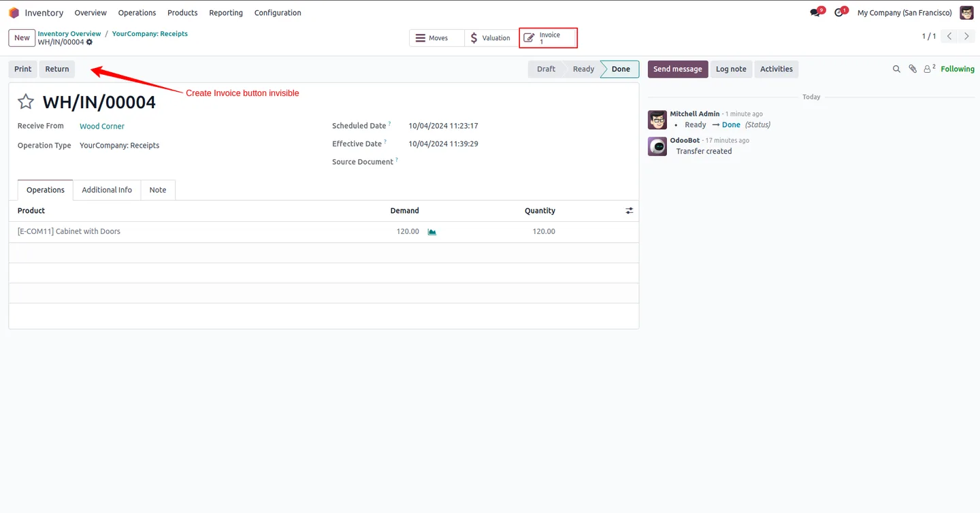Image resolution: width=980 pixels, height=513 pixels.
Task: Select the [E-COM11] Cabinet with Doors row
Action: point(324,232)
